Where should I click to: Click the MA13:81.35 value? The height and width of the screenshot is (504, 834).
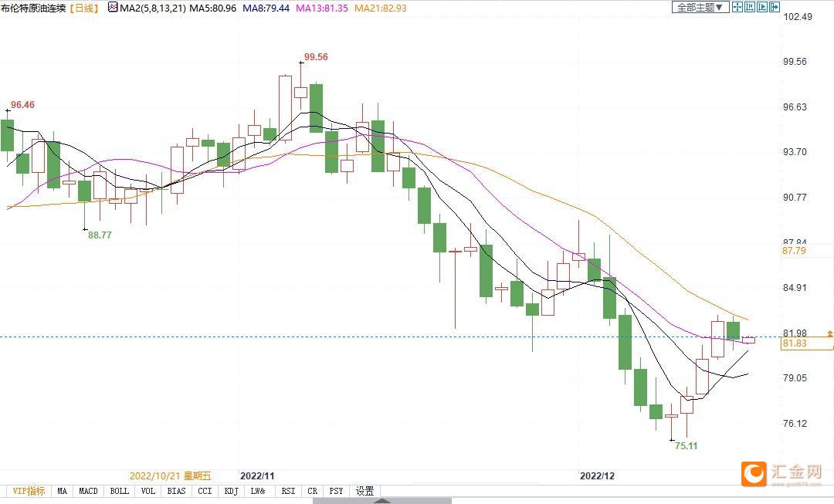click(322, 8)
